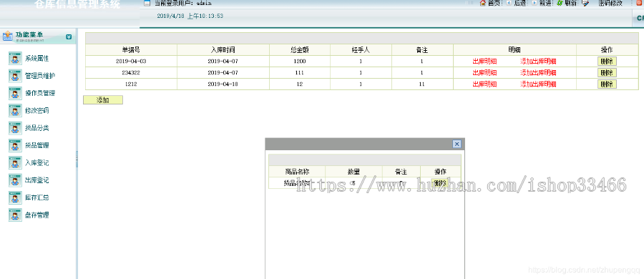The width and height of the screenshot is (644, 279).
Task: Delete order 1212 with 删除 button
Action: point(607,84)
